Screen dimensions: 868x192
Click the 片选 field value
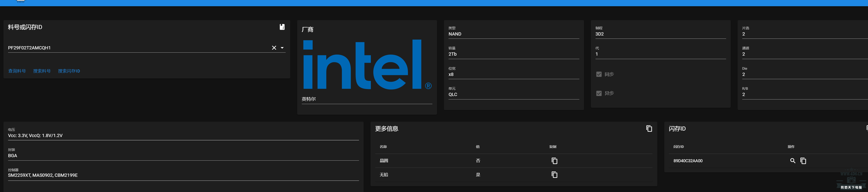click(744, 34)
